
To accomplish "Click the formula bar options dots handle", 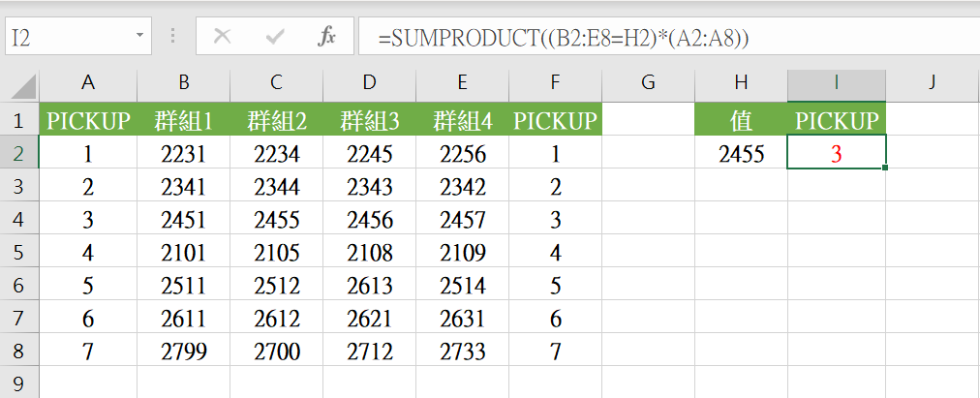I will 174,37.
